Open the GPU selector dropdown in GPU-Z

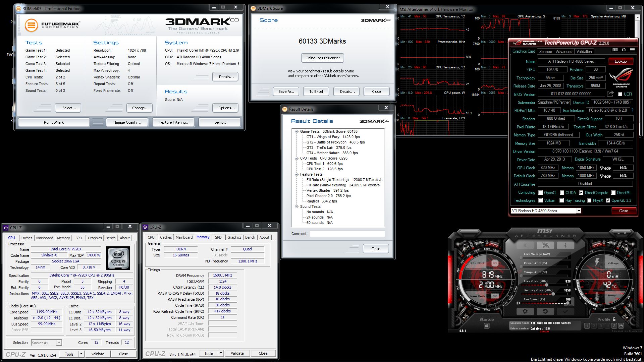(x=579, y=211)
